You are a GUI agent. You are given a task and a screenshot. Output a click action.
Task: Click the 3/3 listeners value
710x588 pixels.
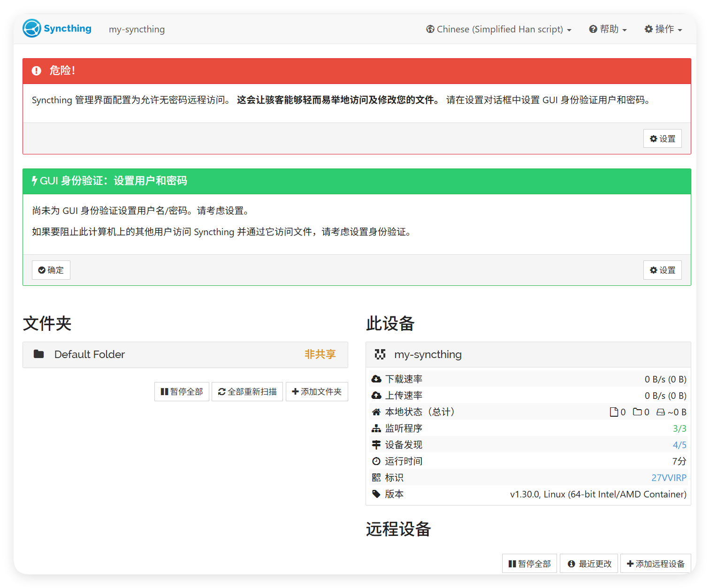coord(679,428)
